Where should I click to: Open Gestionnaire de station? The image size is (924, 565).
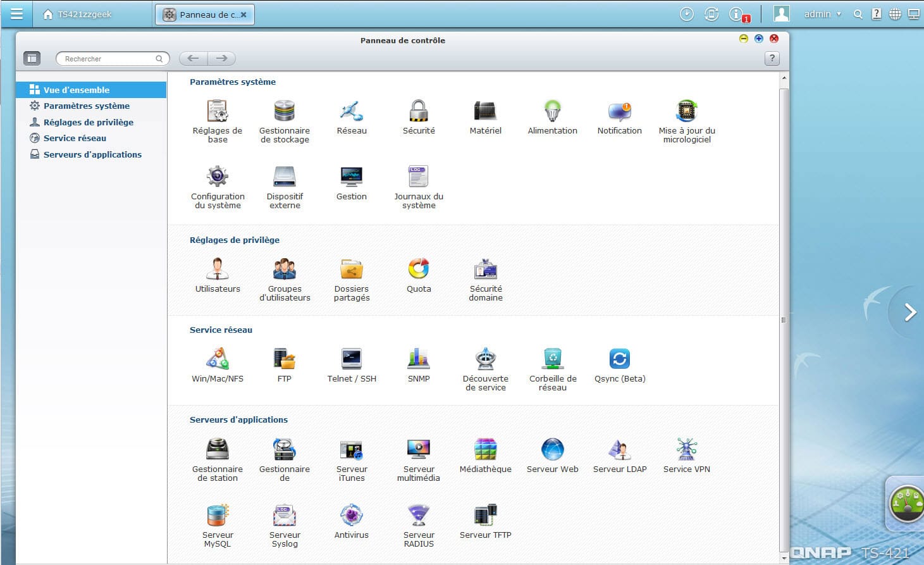click(218, 449)
